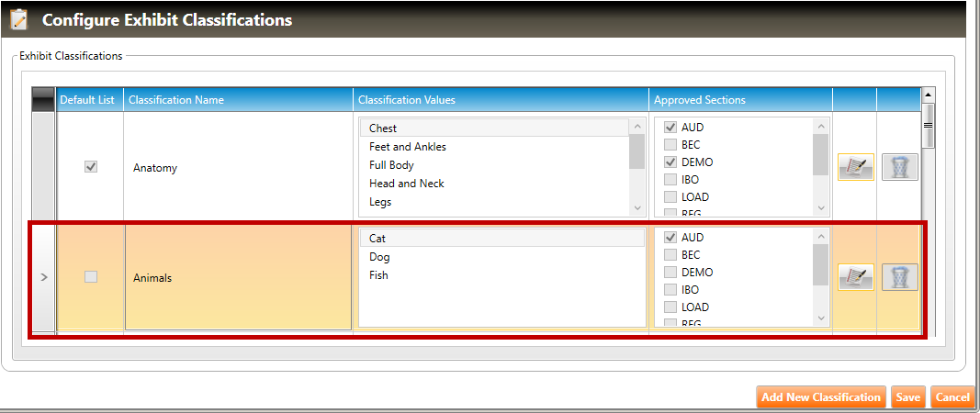This screenshot has width=980, height=413.
Task: Toggle the Anatomy Default List checkbox
Action: tap(90, 167)
